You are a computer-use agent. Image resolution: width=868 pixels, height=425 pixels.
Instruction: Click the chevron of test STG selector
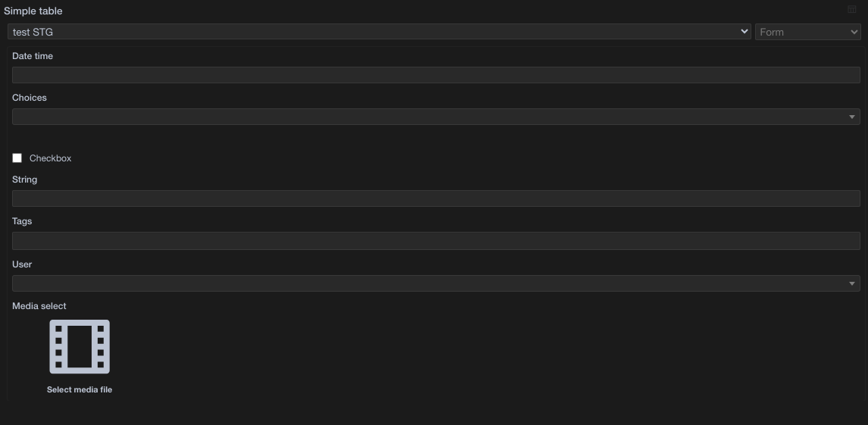coord(744,32)
